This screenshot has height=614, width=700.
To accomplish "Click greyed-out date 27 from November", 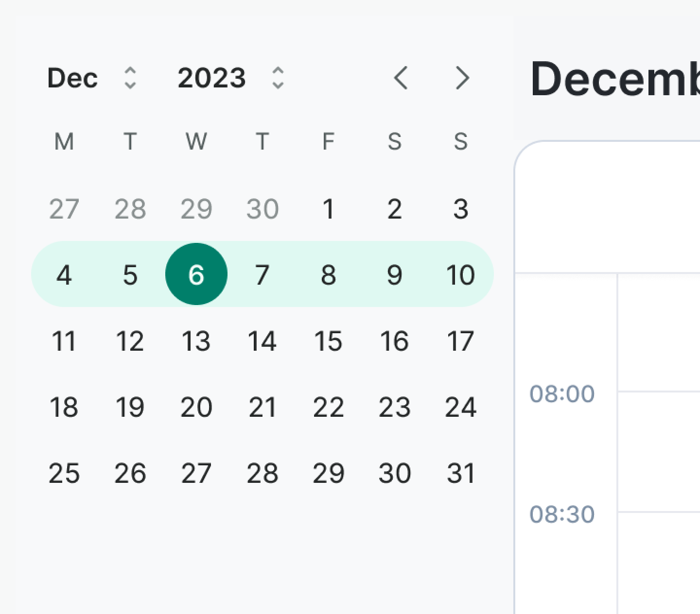I will [x=64, y=209].
